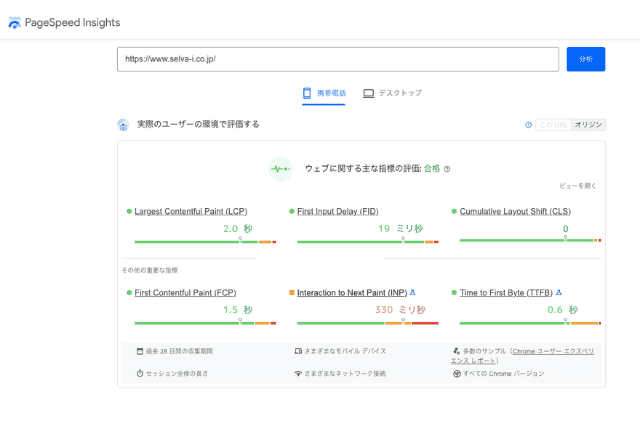Open Largest Contentful Paint (LCP) link
Image resolution: width=640 pixels, height=427 pixels.
pyautogui.click(x=191, y=211)
